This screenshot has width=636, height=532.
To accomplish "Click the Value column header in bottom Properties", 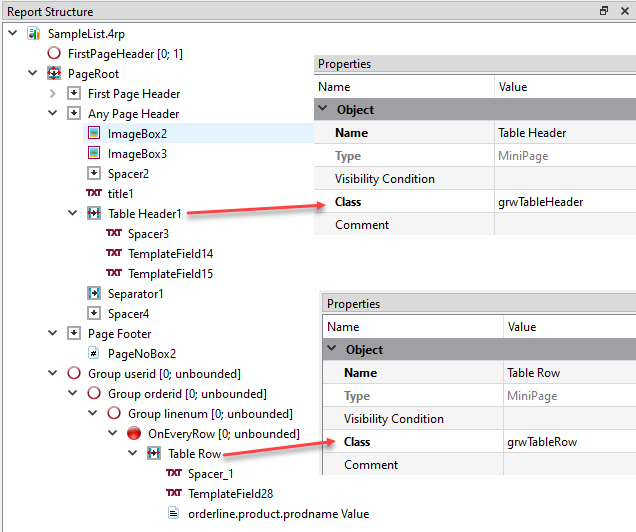I will [x=570, y=326].
